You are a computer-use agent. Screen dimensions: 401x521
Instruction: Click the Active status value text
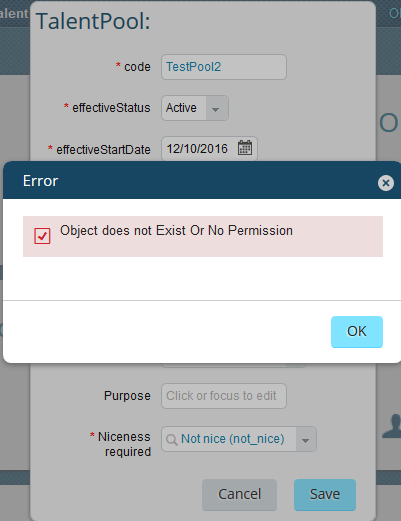click(x=181, y=108)
